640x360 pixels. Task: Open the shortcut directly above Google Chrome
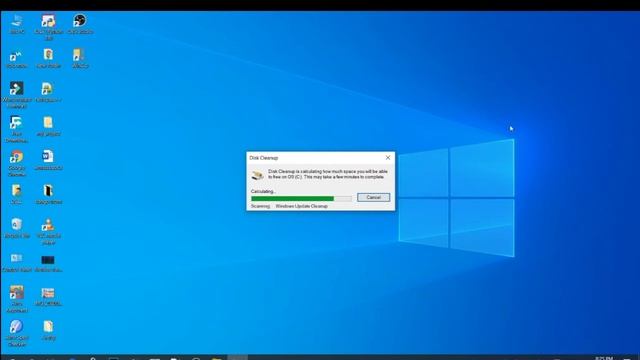[x=17, y=129]
